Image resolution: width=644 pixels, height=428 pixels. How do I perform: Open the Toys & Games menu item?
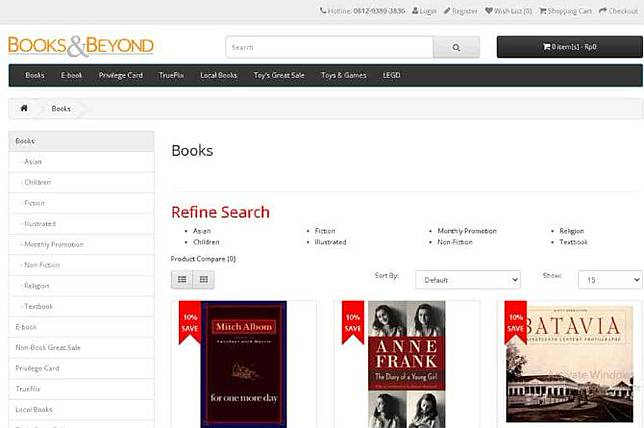(343, 75)
